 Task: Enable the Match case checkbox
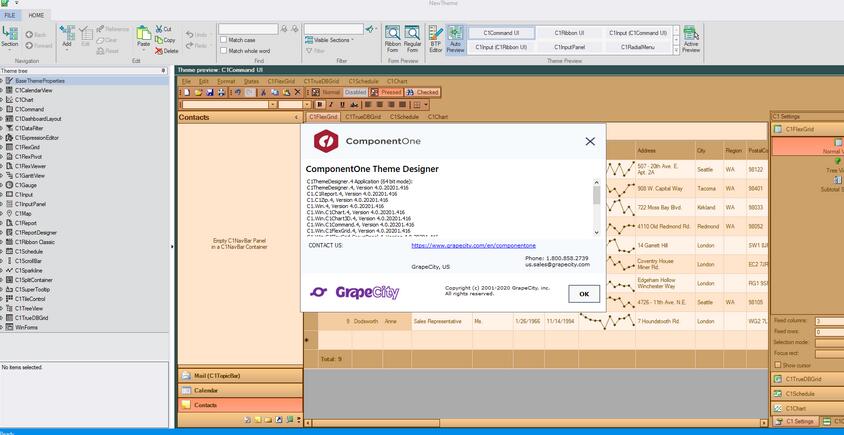click(223, 40)
